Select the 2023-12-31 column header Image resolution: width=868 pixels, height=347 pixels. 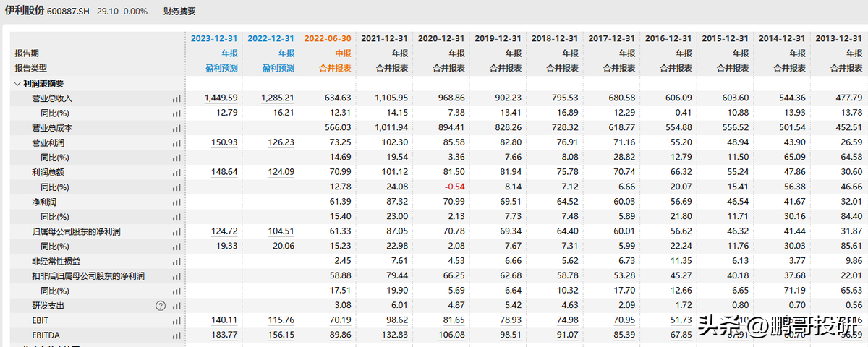pos(214,38)
